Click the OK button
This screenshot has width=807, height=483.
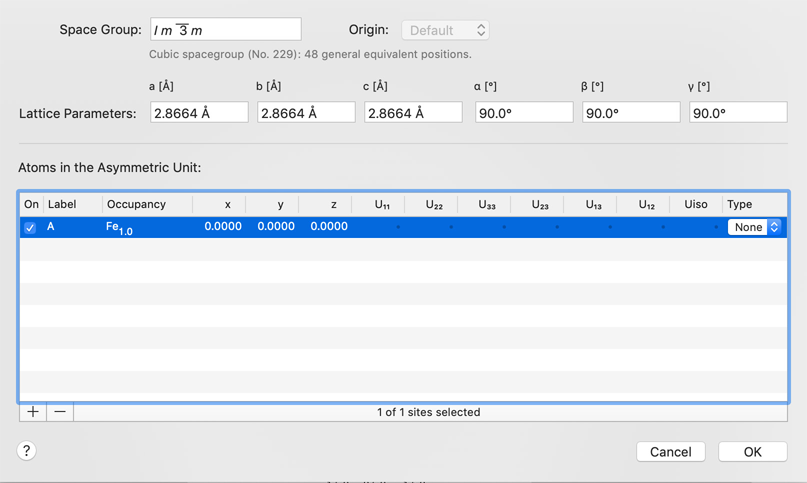click(x=752, y=452)
